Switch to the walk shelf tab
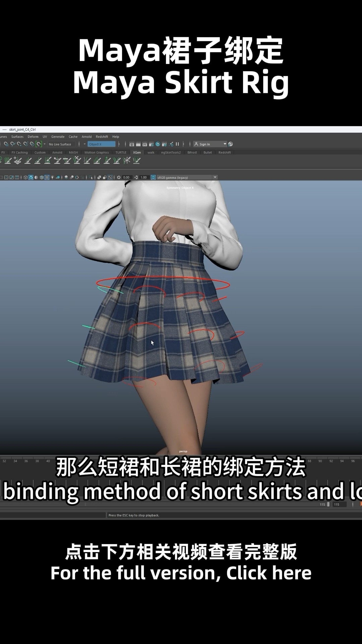The image size is (362, 644). [151, 152]
